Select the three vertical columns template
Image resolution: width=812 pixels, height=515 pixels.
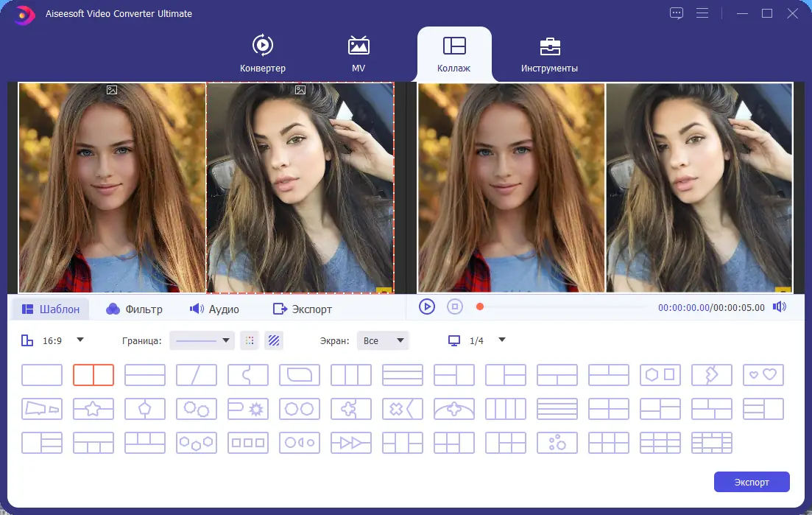tap(351, 374)
